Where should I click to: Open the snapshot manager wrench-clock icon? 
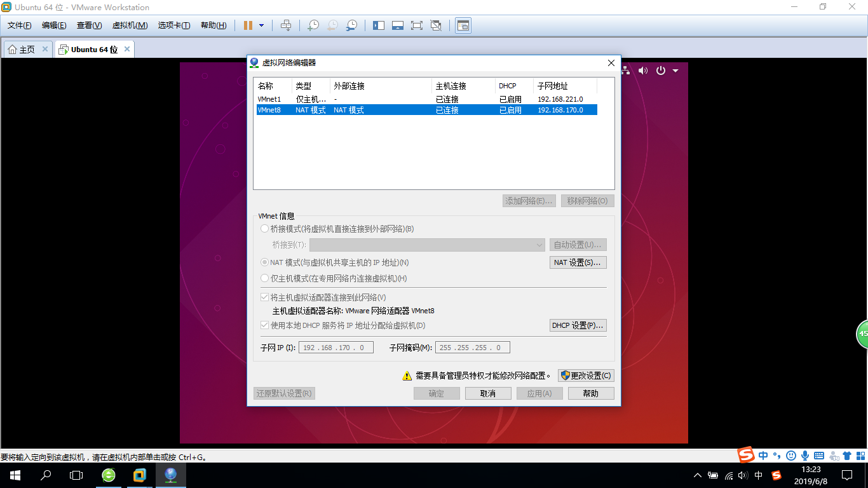pyautogui.click(x=351, y=25)
